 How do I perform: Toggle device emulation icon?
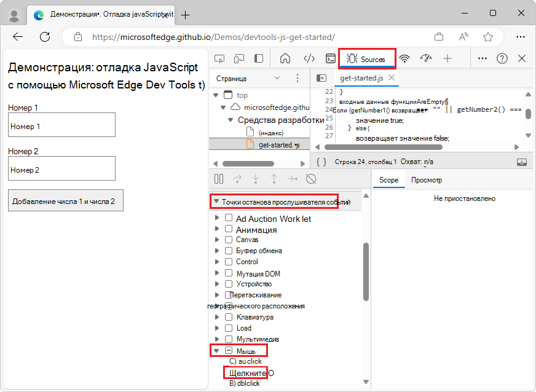click(x=238, y=59)
